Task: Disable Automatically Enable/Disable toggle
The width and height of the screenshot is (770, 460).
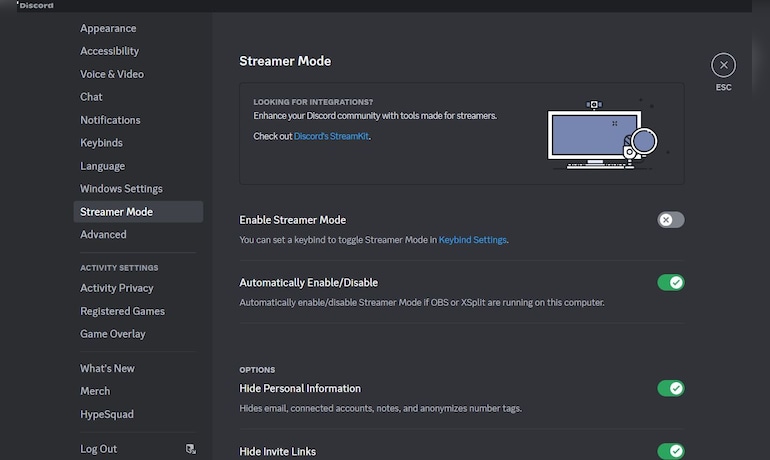Action: point(670,283)
